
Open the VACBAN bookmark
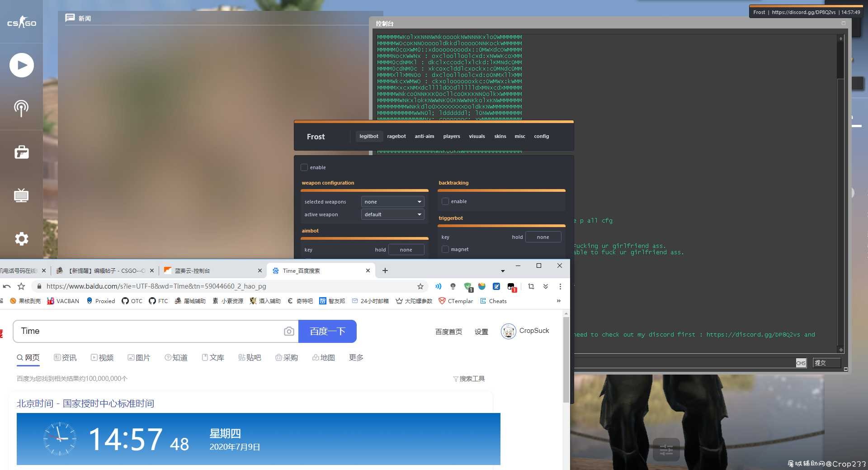tap(63, 301)
